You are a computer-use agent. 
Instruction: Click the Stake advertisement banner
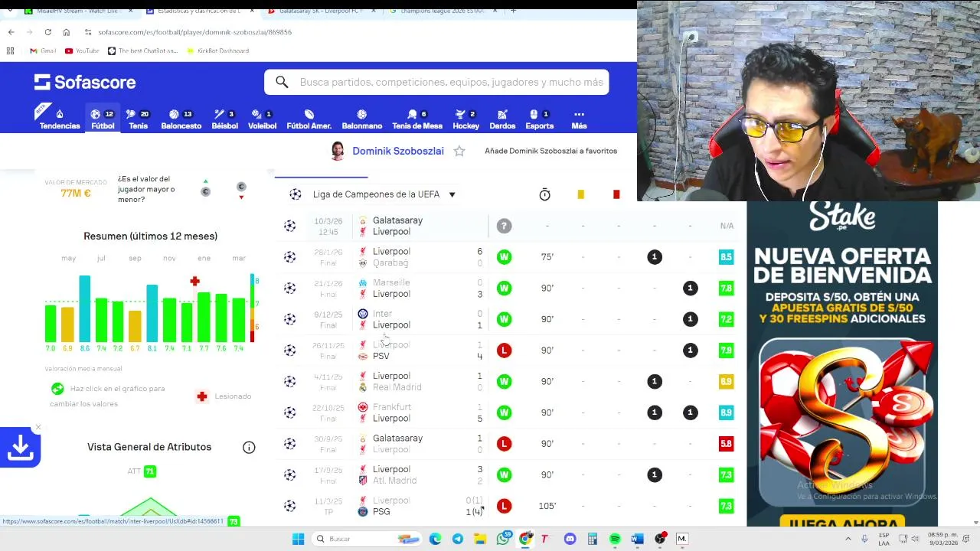(842, 364)
